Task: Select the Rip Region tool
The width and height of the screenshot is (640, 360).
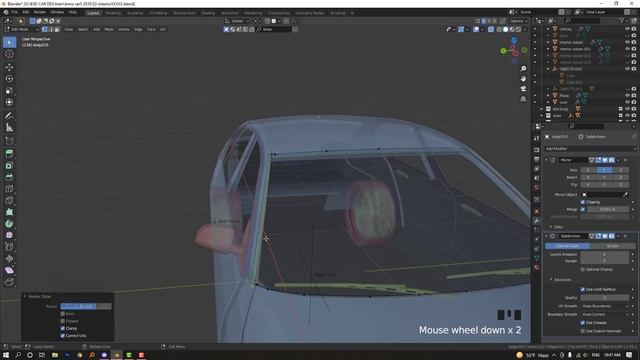Action: (9, 282)
